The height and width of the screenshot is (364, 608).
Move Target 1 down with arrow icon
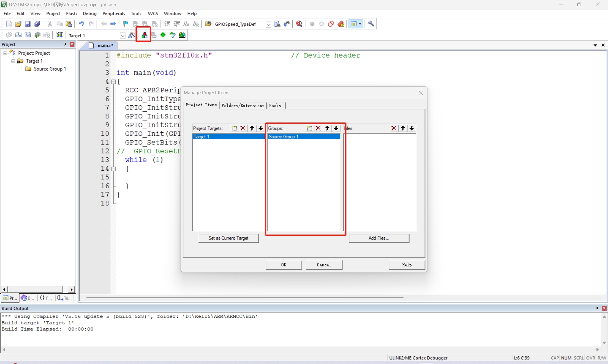261,128
